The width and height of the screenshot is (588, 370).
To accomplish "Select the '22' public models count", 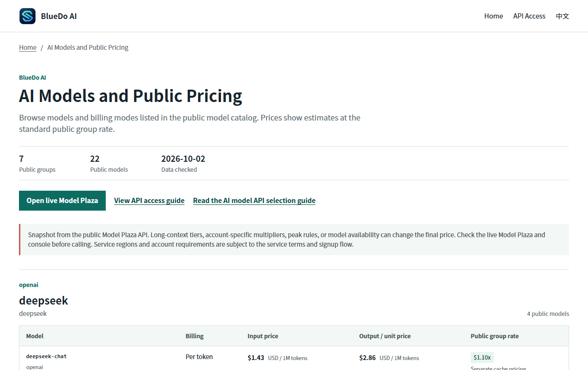I will 95,159.
